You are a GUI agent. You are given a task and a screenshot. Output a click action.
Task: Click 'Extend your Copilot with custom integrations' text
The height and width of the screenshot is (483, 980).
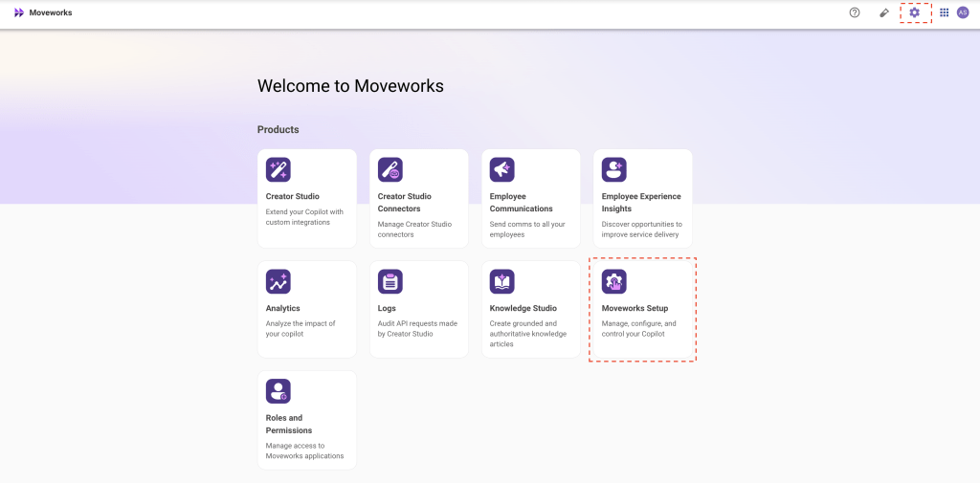tap(304, 217)
